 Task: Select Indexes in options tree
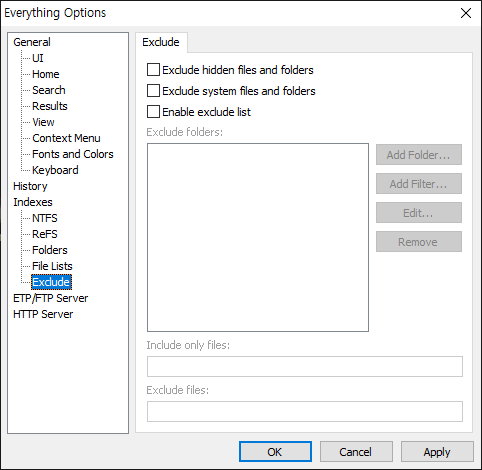click(33, 202)
